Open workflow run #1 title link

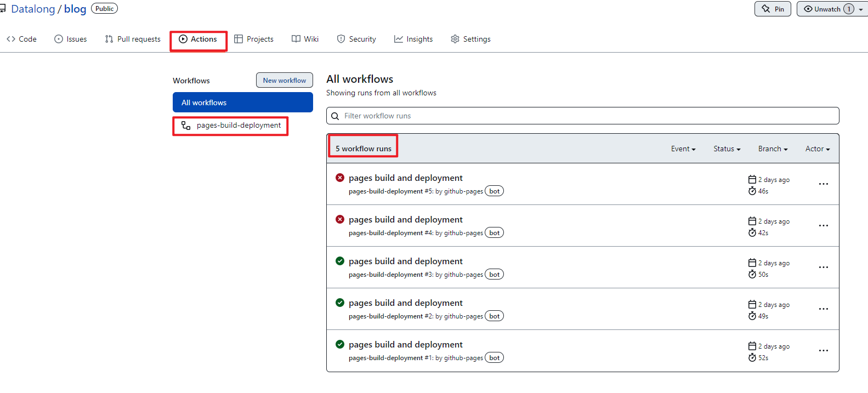click(x=406, y=345)
